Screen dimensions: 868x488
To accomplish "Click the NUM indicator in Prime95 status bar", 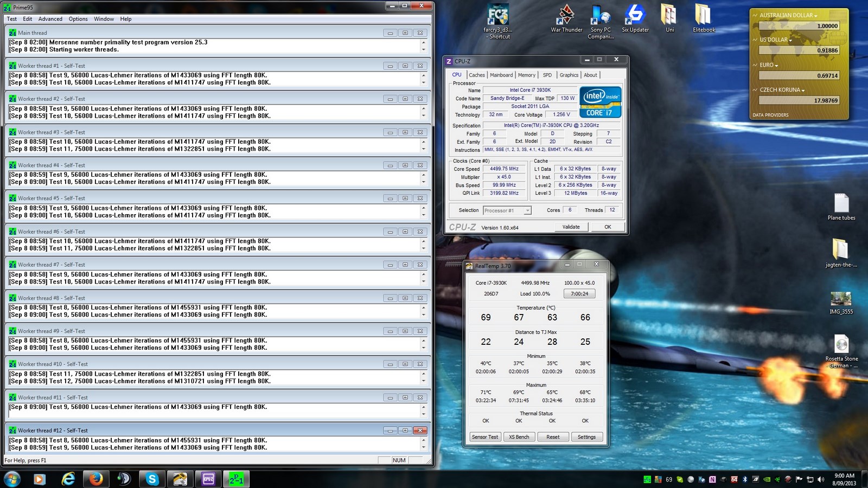I will point(399,460).
